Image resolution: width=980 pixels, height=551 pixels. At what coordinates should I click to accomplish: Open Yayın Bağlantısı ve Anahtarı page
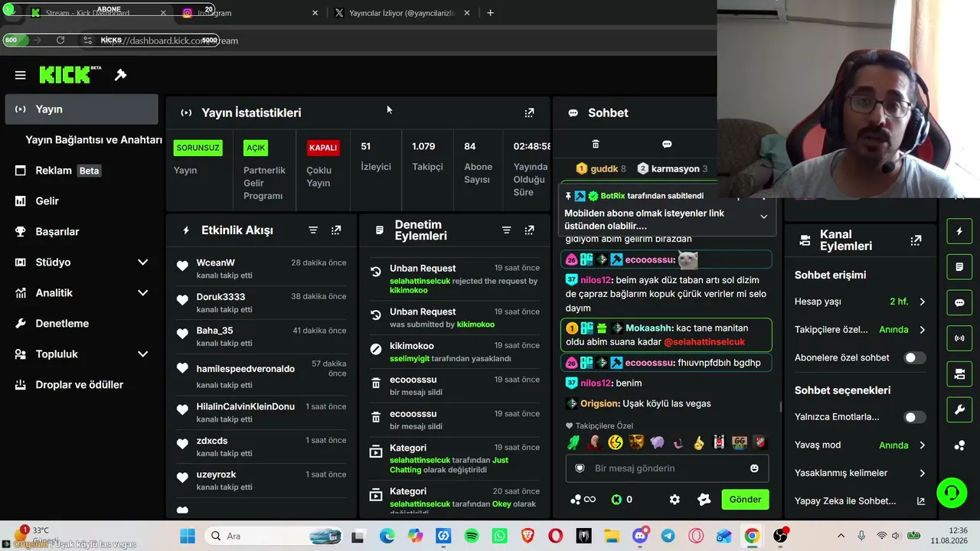[x=93, y=139]
